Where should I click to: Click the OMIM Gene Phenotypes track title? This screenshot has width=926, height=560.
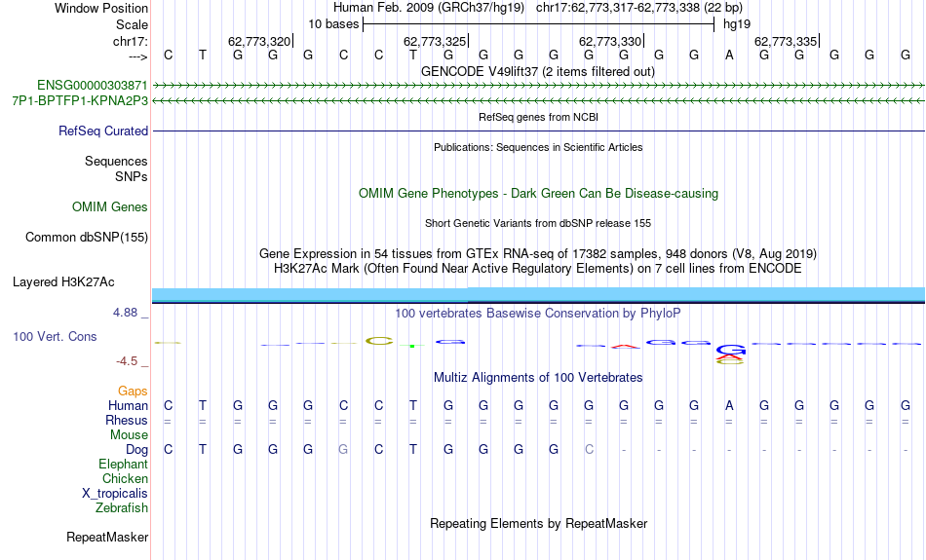pyautogui.click(x=538, y=194)
